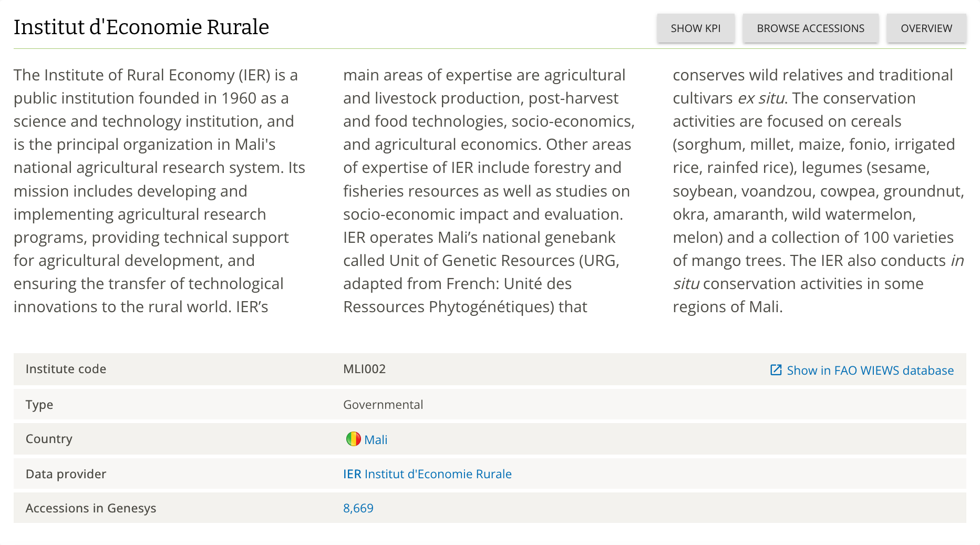This screenshot has width=980, height=545.
Task: Open the external link icon for FAO WIEWS
Action: (x=776, y=370)
